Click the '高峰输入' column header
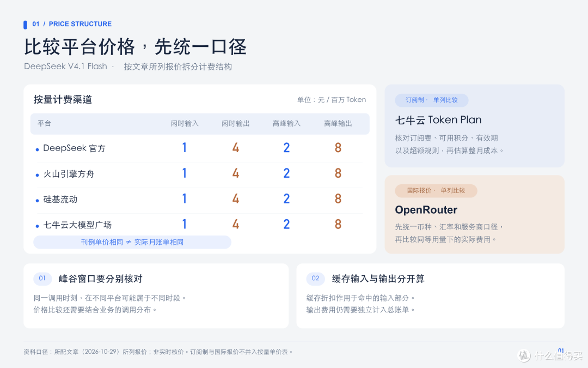 (x=286, y=124)
